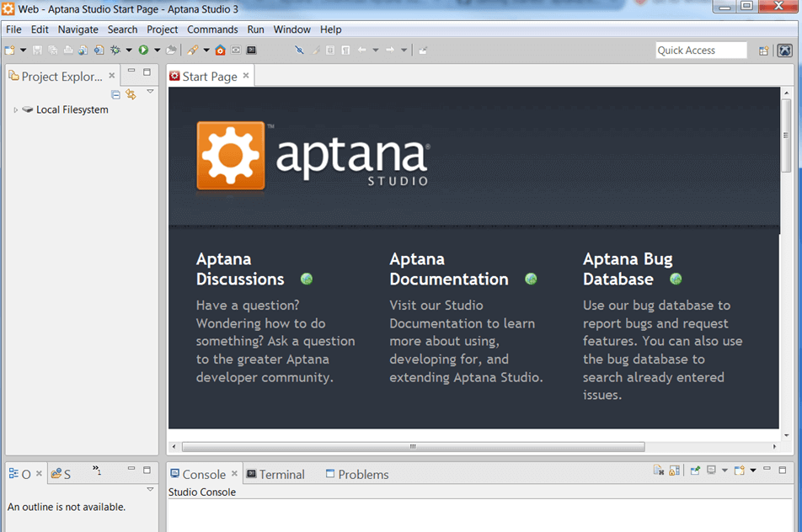The image size is (802, 532).
Task: Click the Start Page horizontal scrollbar
Action: tap(413, 447)
